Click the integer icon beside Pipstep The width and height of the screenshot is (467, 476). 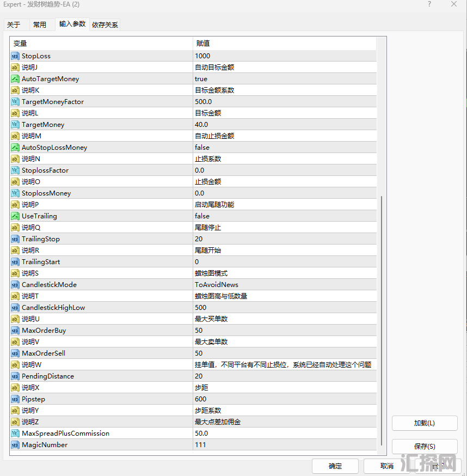click(x=15, y=399)
